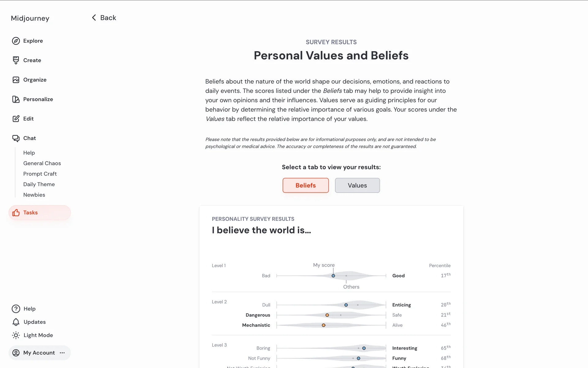The height and width of the screenshot is (368, 588).
Task: Switch to the Values tab
Action: point(357,186)
